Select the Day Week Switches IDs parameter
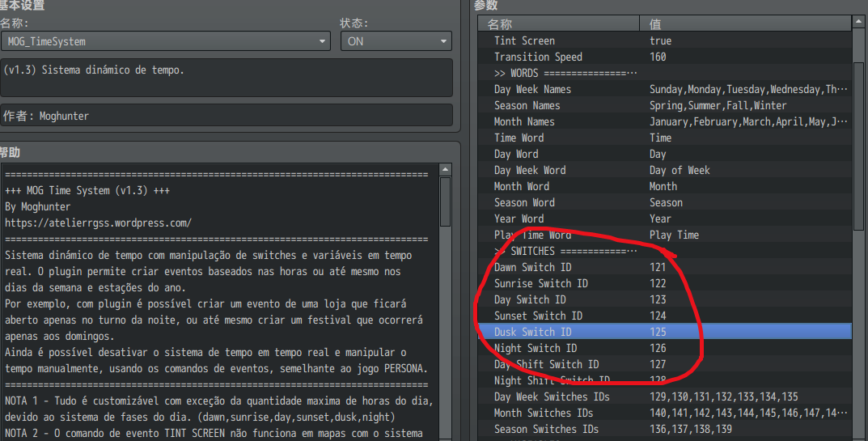Viewport: 868px width, 441px height. pyautogui.click(x=665, y=396)
